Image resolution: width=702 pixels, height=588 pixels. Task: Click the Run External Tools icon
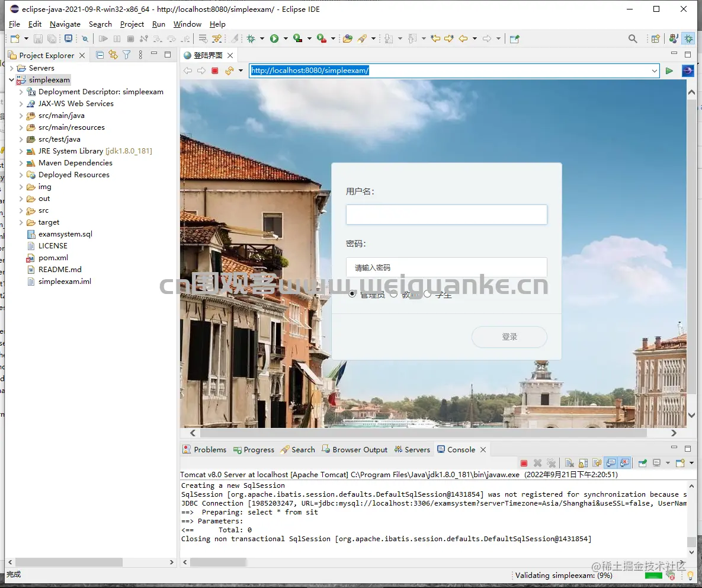322,39
